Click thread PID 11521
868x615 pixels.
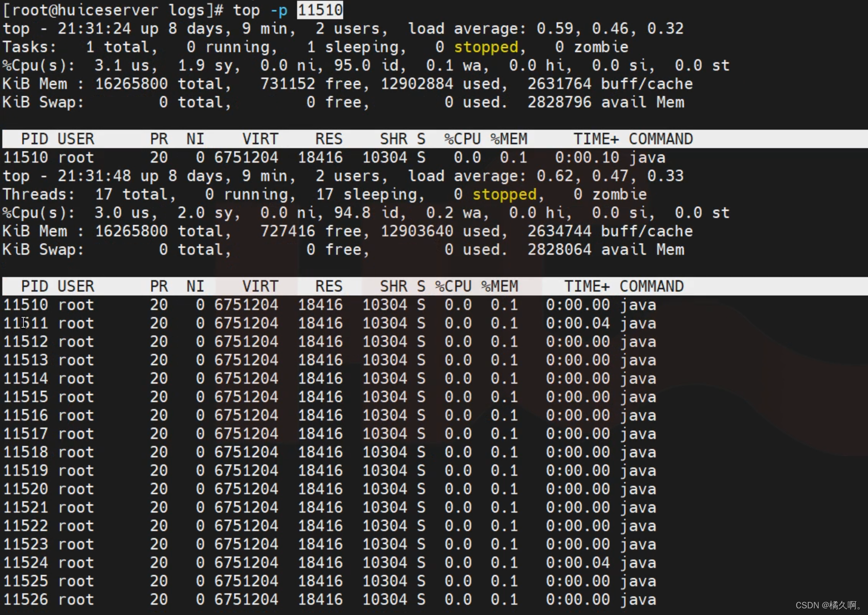[26, 507]
